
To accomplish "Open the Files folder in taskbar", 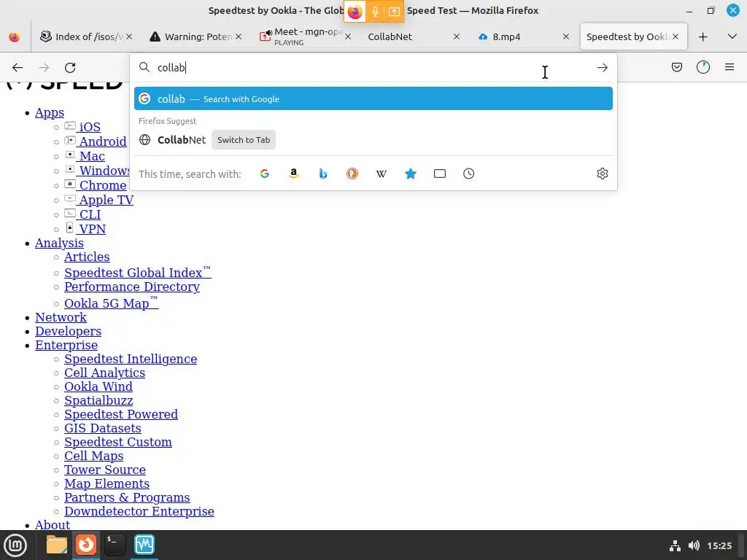I will [57, 545].
